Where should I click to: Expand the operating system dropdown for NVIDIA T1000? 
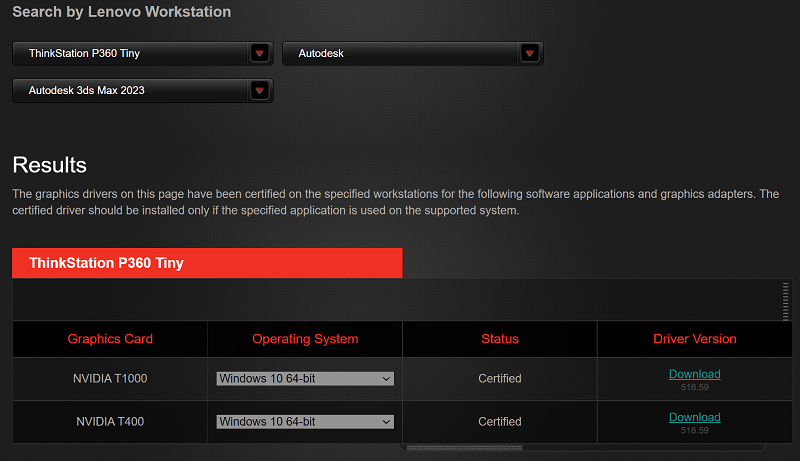click(x=305, y=378)
